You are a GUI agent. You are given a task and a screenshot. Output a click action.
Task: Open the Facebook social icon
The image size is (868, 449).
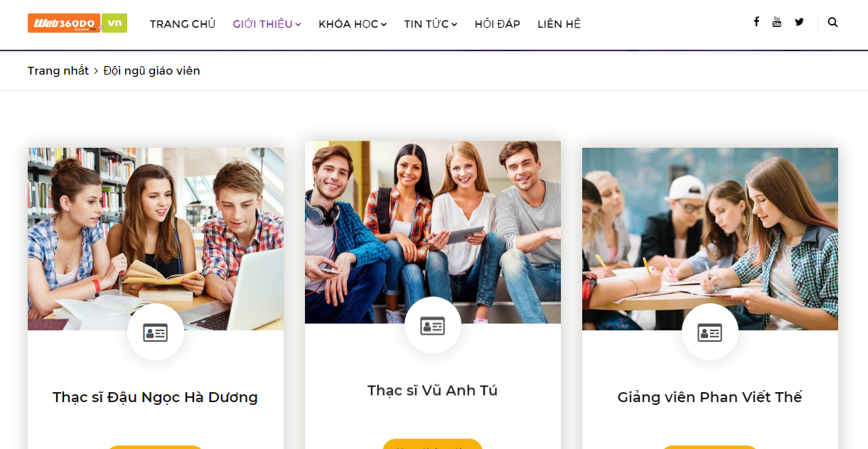[756, 22]
